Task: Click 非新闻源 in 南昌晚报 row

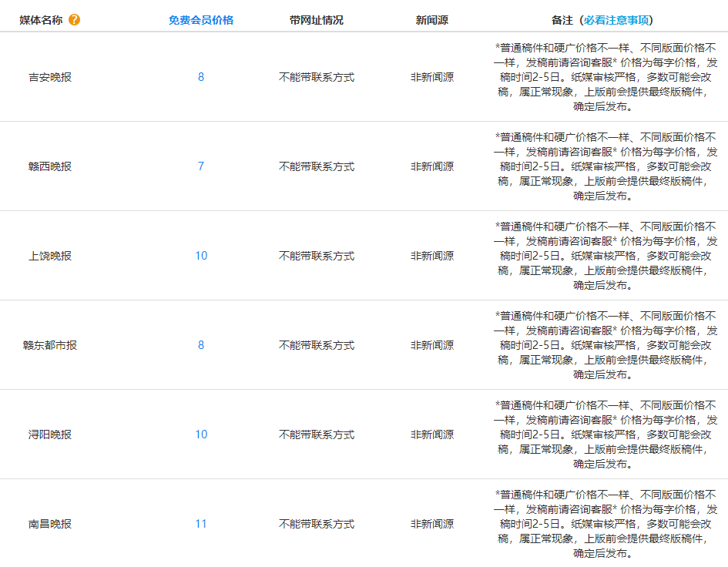Action: [x=431, y=524]
